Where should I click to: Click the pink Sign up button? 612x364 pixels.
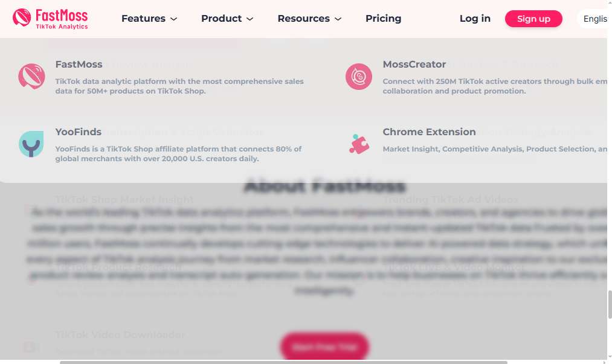(x=533, y=19)
